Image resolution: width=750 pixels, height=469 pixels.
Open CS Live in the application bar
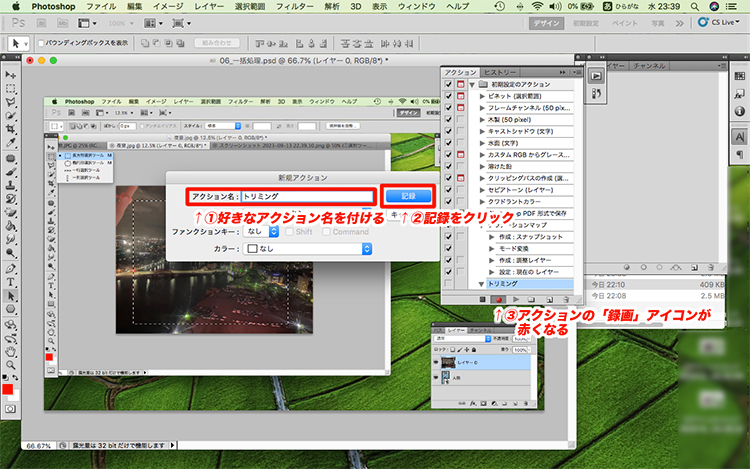pyautogui.click(x=718, y=22)
